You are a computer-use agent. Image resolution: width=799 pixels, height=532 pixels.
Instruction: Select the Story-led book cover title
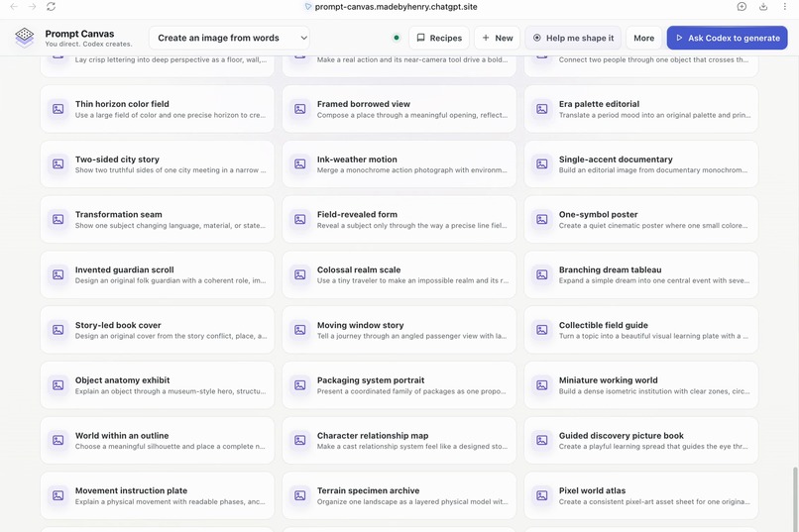[x=118, y=325]
